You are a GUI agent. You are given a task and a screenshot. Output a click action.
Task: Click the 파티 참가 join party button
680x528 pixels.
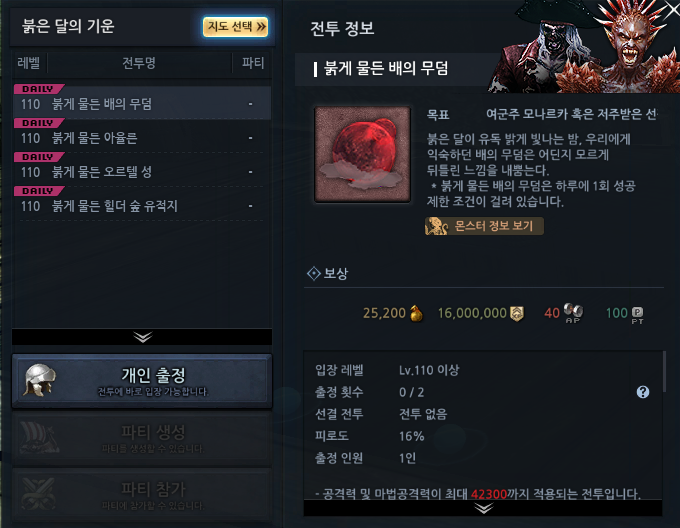(142, 495)
